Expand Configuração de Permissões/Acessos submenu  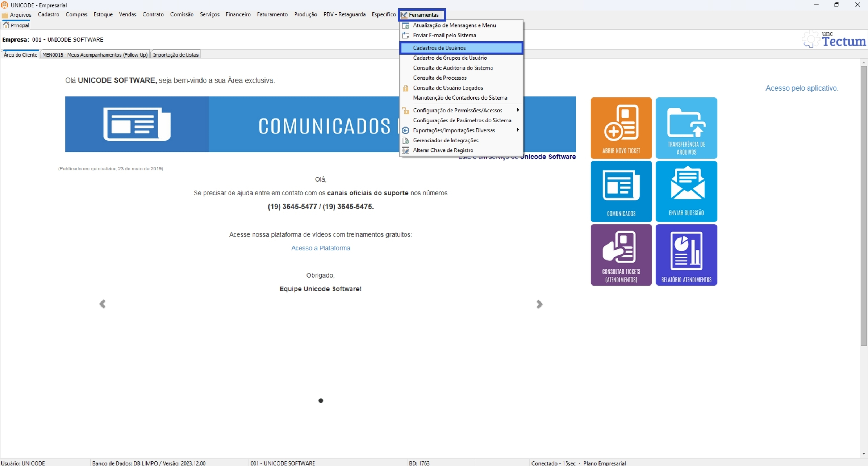click(x=458, y=110)
